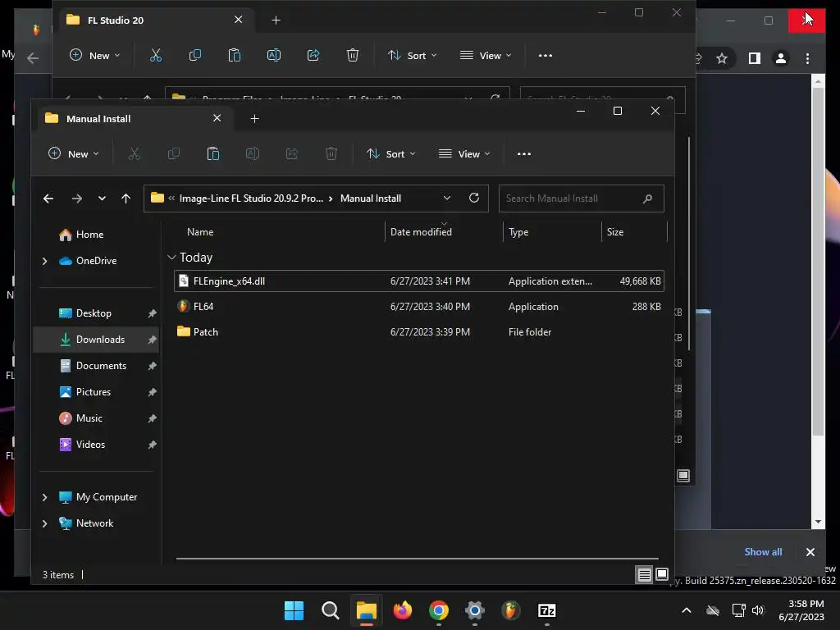The image size is (840, 630).
Task: Sort by Date modified column header
Action: [421, 232]
